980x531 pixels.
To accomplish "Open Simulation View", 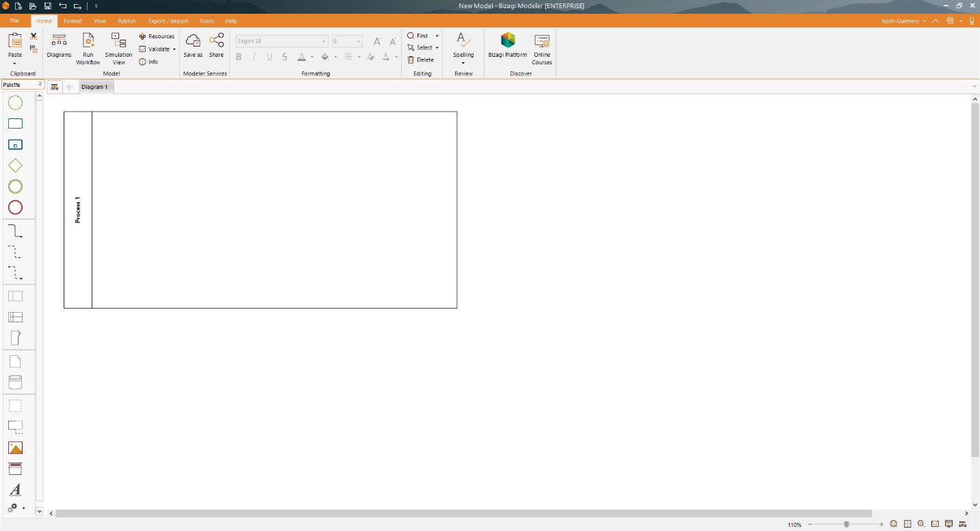I will pyautogui.click(x=118, y=49).
